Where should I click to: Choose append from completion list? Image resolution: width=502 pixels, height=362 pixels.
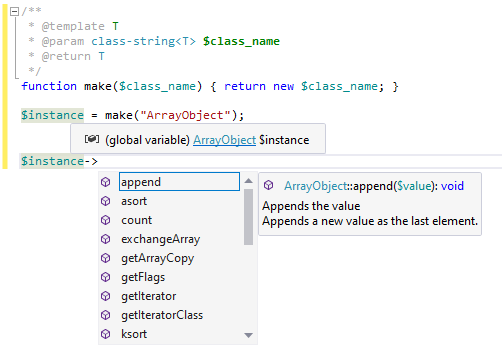pos(179,182)
